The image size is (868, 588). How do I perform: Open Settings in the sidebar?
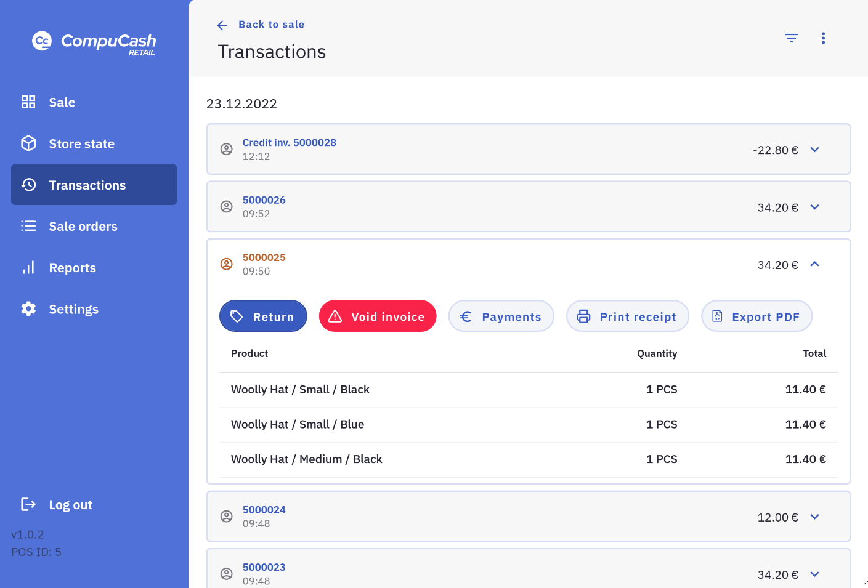73,309
